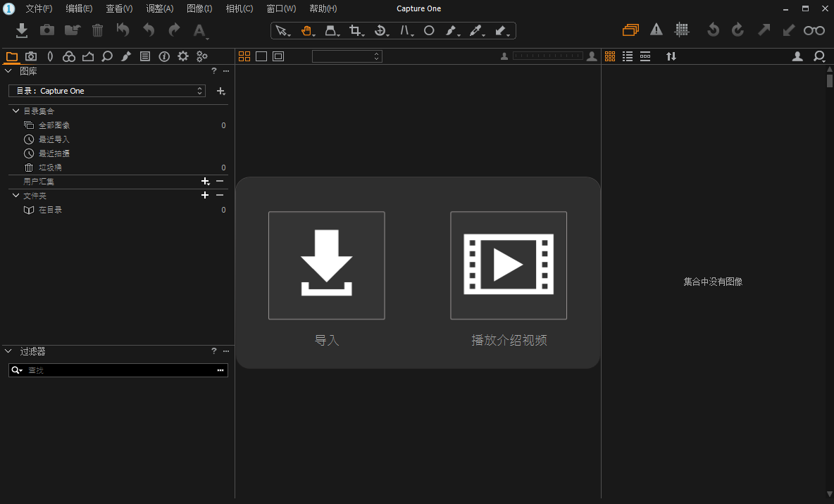The width and height of the screenshot is (834, 504).
Task: Select the trash collection row
Action: click(120, 168)
